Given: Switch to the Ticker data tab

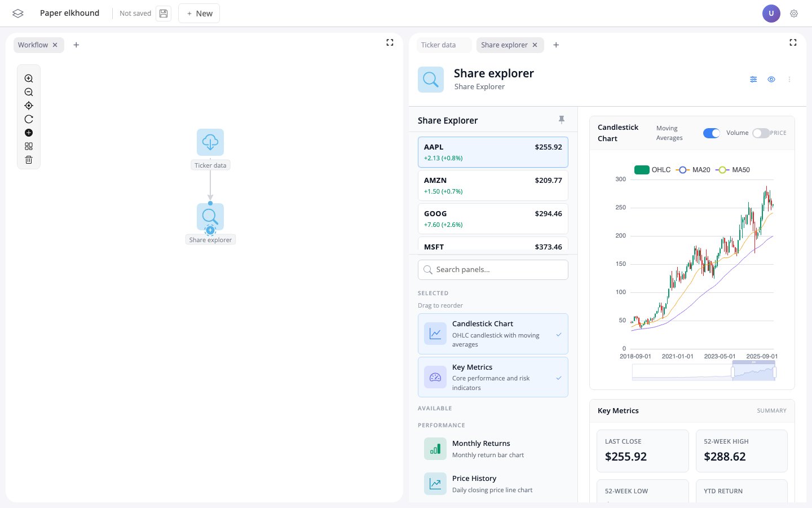Looking at the screenshot, I should (x=438, y=45).
